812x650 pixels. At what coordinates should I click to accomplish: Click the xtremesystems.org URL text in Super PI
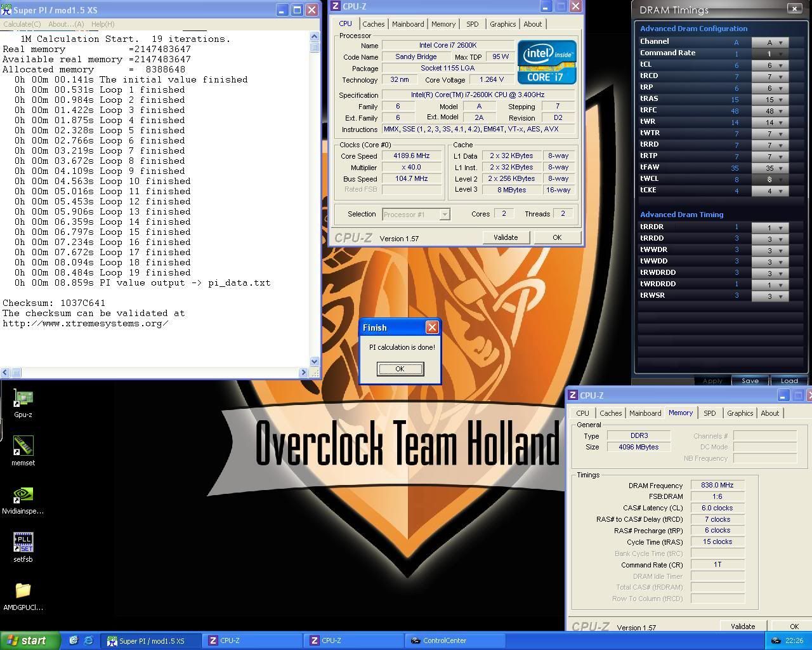point(85,323)
